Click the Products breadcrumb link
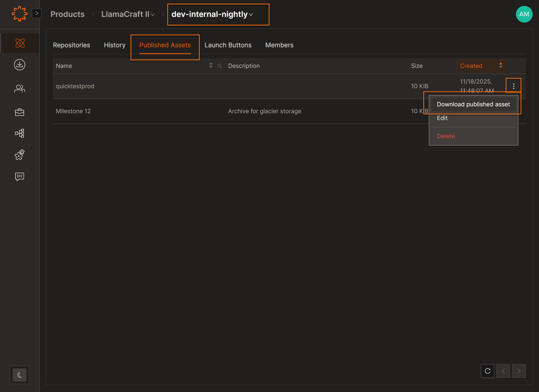Screen dimensions: 539x392 coord(67,14)
